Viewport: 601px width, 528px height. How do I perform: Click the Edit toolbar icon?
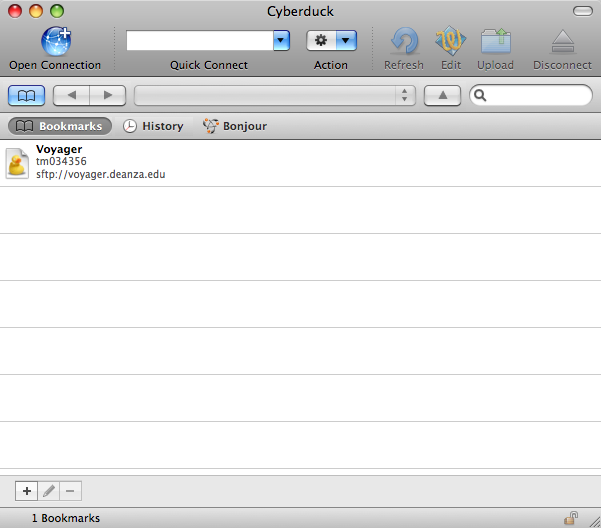450,41
